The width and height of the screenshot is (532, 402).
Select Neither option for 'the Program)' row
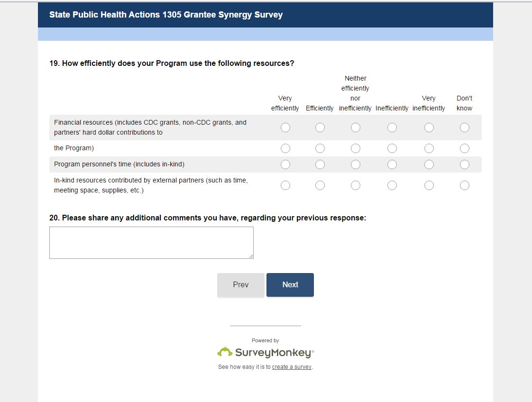[356, 148]
